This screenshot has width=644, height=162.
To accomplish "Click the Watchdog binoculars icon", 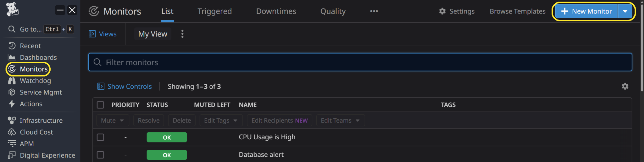I will tap(12, 81).
